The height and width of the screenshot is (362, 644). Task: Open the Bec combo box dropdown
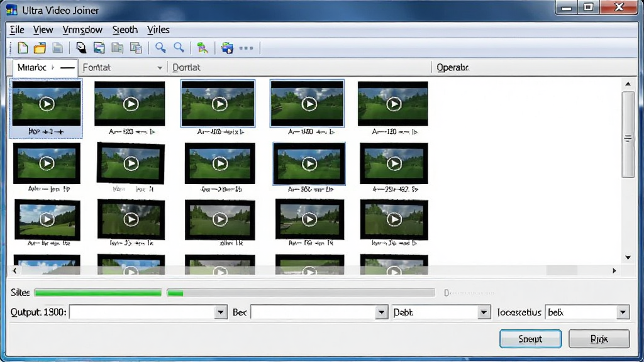[381, 312]
